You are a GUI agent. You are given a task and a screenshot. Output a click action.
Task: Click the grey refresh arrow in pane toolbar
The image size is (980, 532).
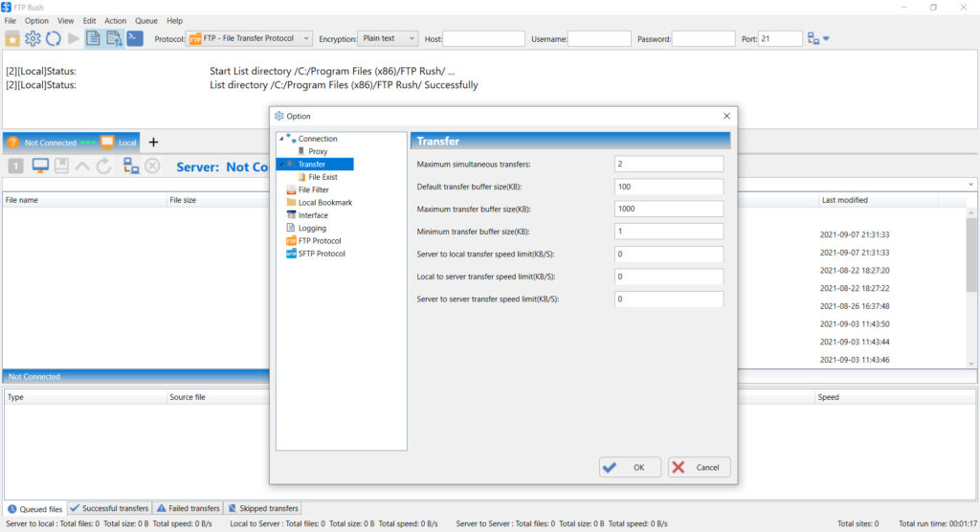[x=103, y=166]
